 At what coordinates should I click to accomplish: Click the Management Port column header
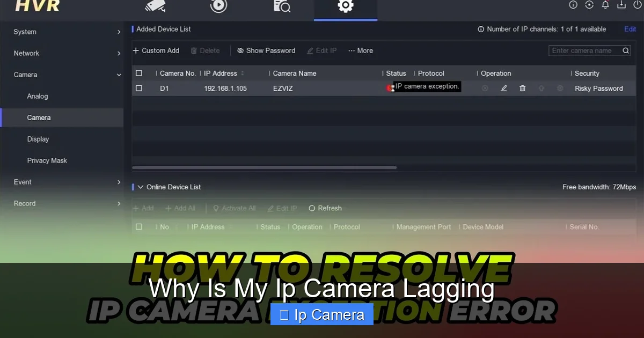pyautogui.click(x=423, y=227)
